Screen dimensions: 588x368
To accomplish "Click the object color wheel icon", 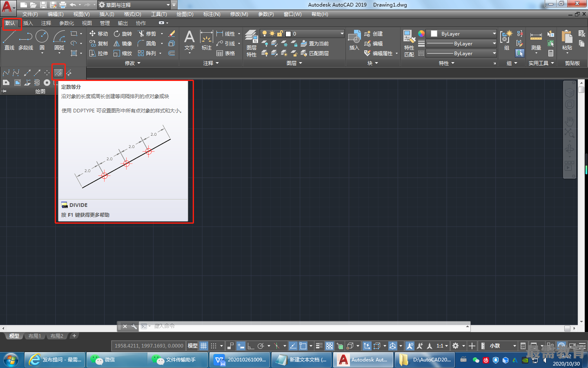I will [x=421, y=34].
